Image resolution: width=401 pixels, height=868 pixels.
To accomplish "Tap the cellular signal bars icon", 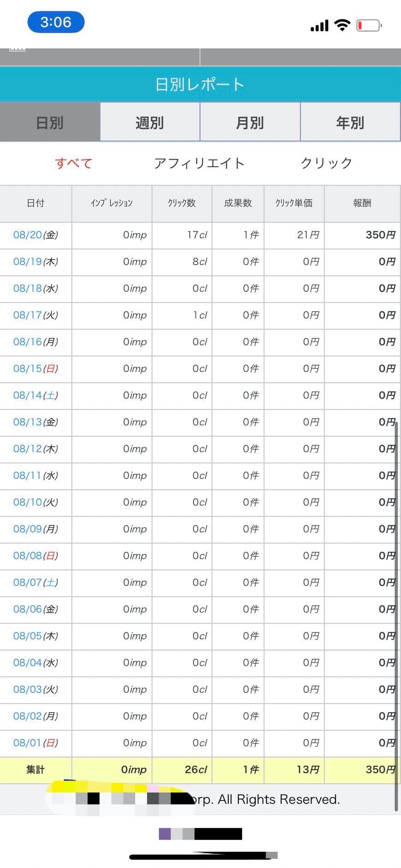I will point(319,26).
